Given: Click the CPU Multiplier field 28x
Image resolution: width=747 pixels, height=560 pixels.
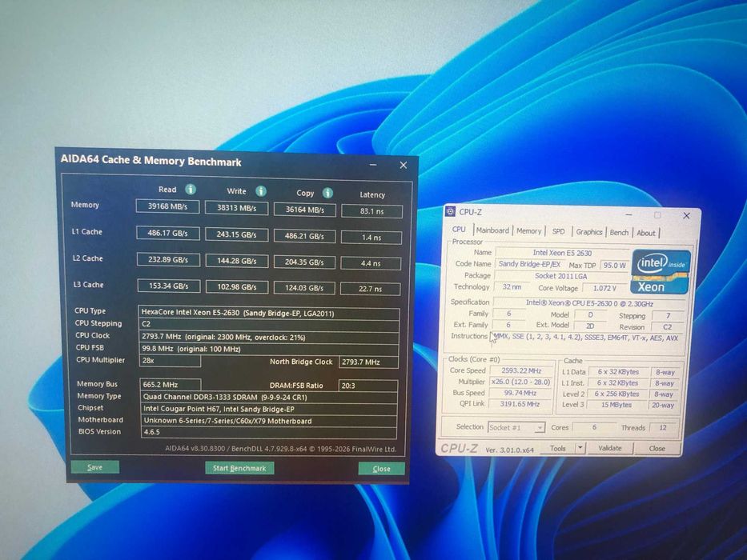Looking at the screenshot, I should [170, 361].
